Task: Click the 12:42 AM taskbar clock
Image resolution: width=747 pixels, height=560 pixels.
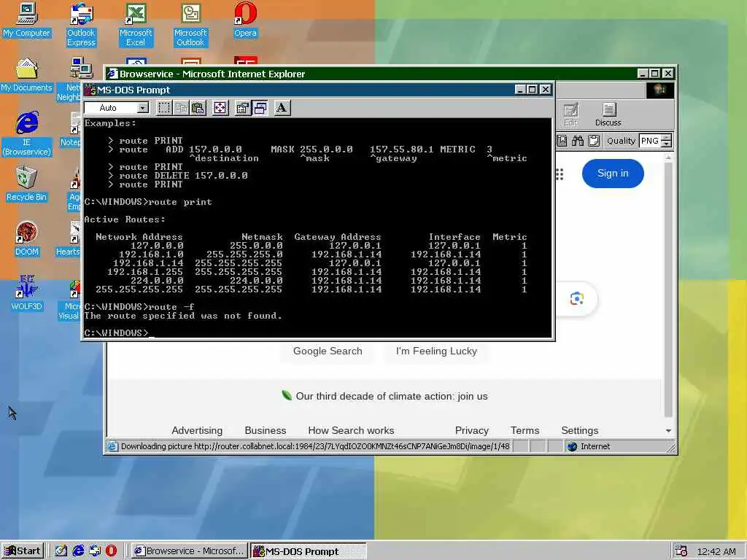Action: pyautogui.click(x=716, y=551)
